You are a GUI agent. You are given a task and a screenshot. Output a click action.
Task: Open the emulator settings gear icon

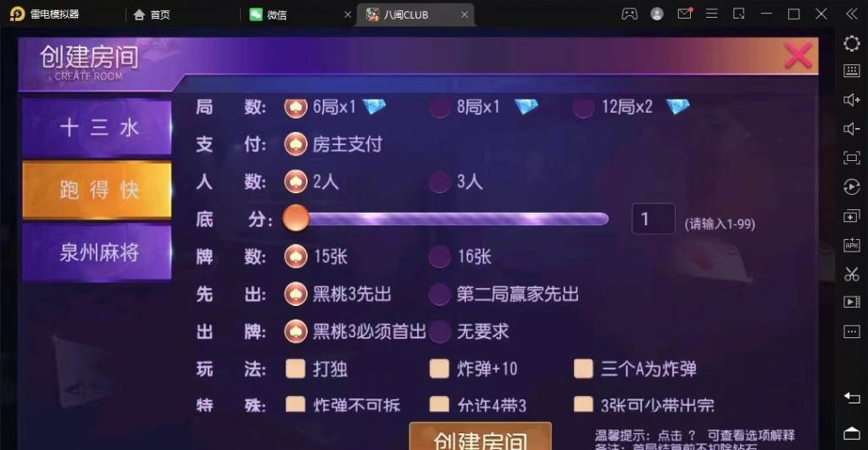point(851,43)
